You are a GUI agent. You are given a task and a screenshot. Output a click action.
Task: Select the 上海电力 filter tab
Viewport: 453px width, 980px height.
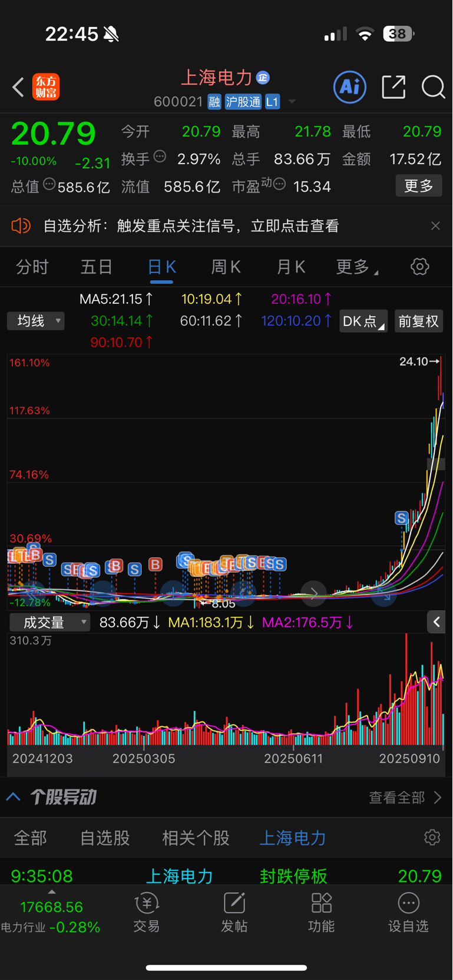point(293,838)
